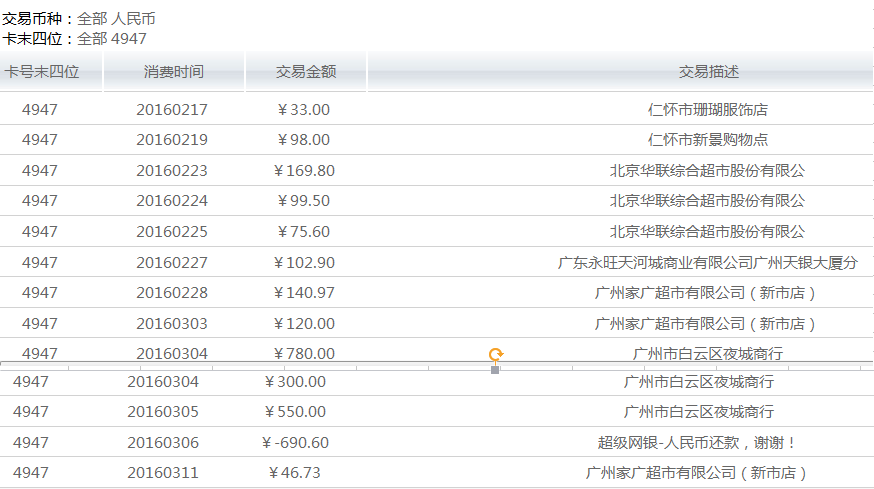
Task: Click the 交易描述 column header
Action: (708, 72)
